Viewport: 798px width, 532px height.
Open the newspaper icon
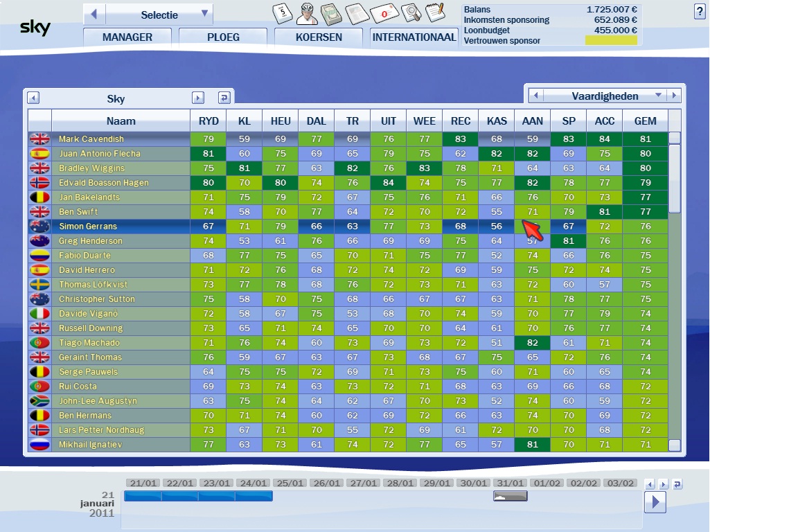pos(357,13)
